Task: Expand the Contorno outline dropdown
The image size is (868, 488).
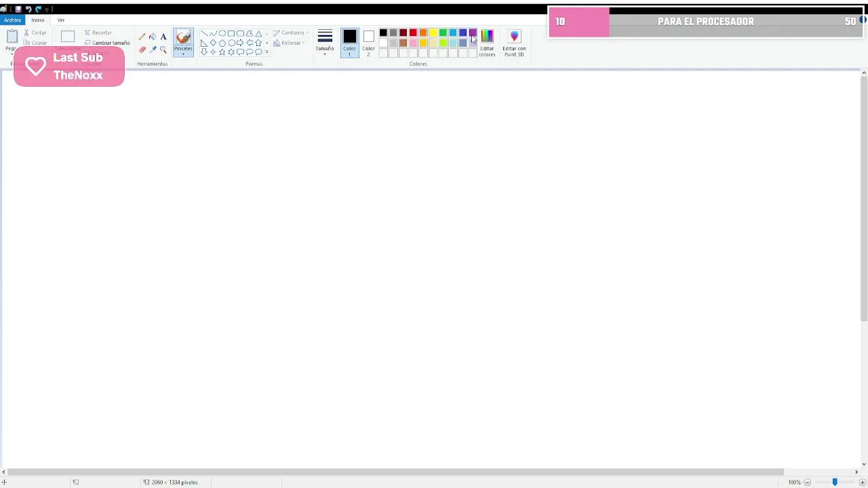Action: click(x=291, y=33)
